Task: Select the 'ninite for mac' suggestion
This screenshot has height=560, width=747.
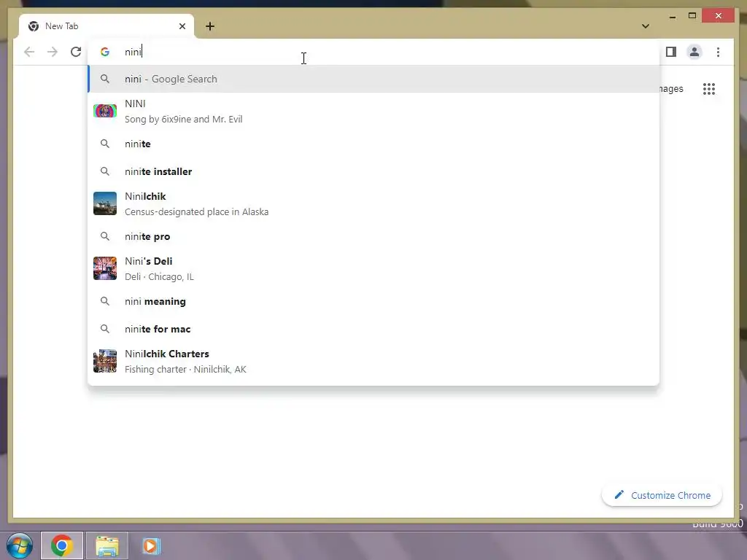Action: (x=374, y=329)
